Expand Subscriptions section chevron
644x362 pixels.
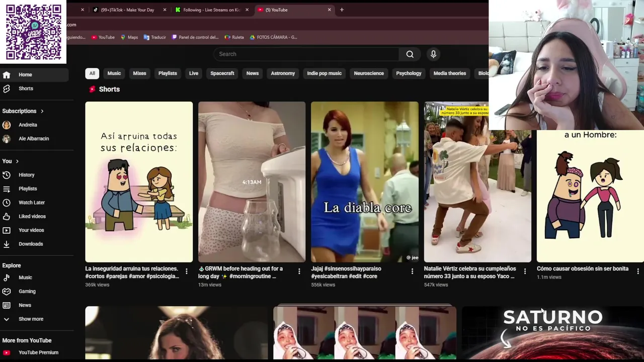42,111
